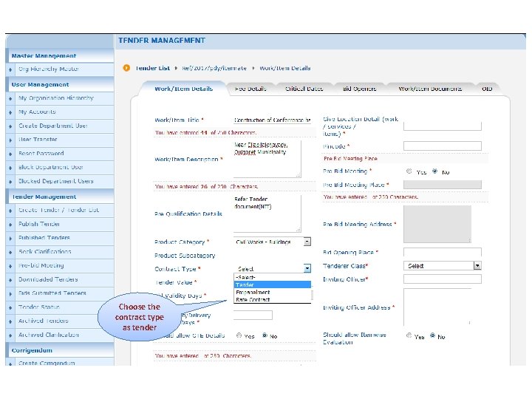Click the arrow icon beside Blocked Department Users
This screenshot has width=532, height=399.
pos(10,182)
